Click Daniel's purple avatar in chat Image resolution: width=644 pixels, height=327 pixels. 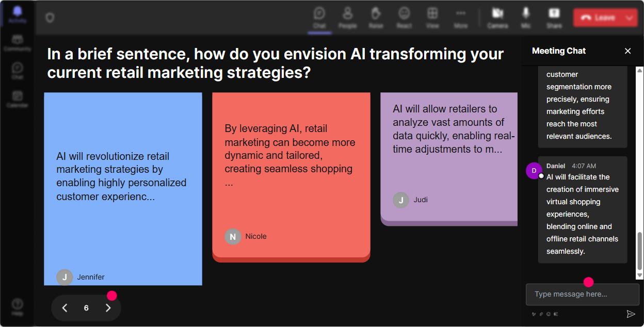click(534, 170)
